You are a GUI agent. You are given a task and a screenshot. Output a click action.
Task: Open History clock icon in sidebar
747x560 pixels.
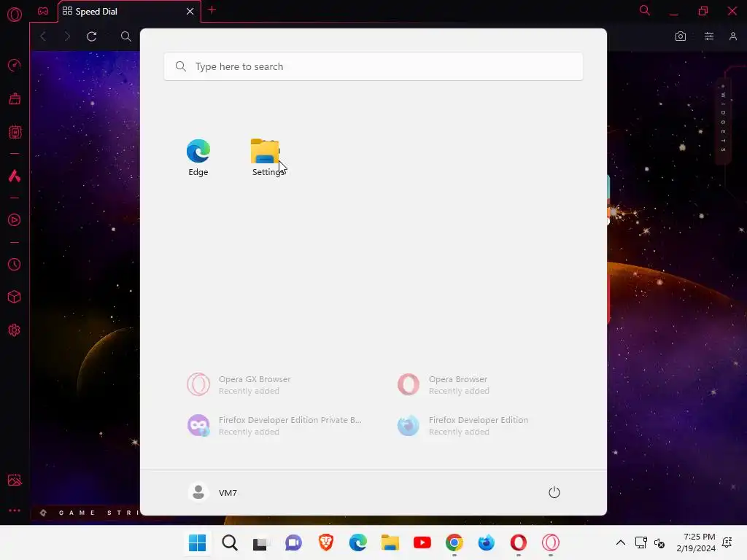[x=15, y=264]
